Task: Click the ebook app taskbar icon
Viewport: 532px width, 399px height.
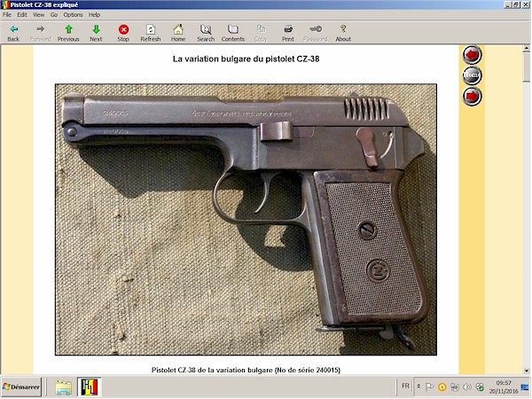Action: [90, 387]
